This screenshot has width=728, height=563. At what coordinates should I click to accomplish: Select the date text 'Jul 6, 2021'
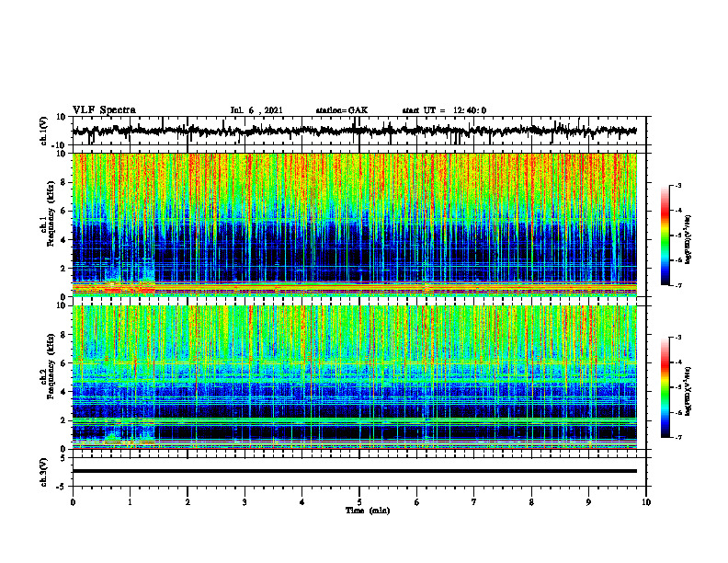click(x=256, y=110)
